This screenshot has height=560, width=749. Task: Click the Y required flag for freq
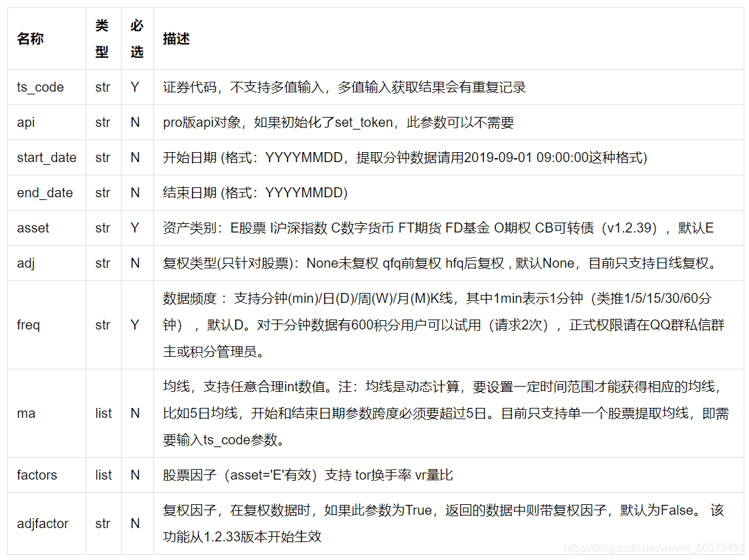tap(135, 326)
